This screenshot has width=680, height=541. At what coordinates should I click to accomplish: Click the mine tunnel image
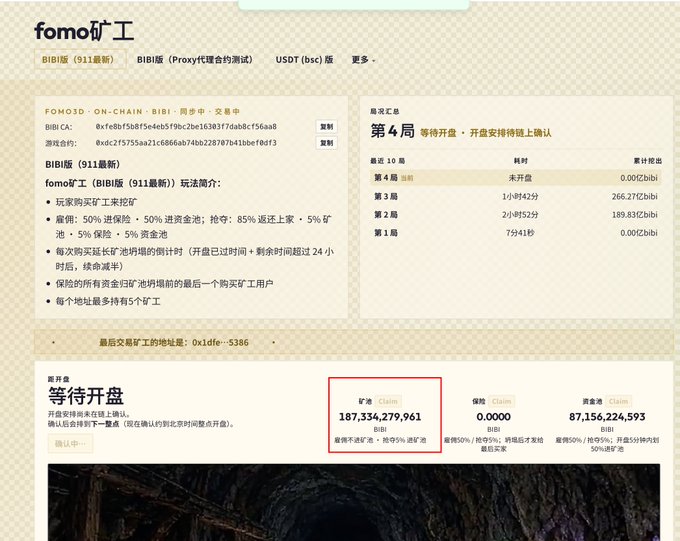[x=354, y=502]
